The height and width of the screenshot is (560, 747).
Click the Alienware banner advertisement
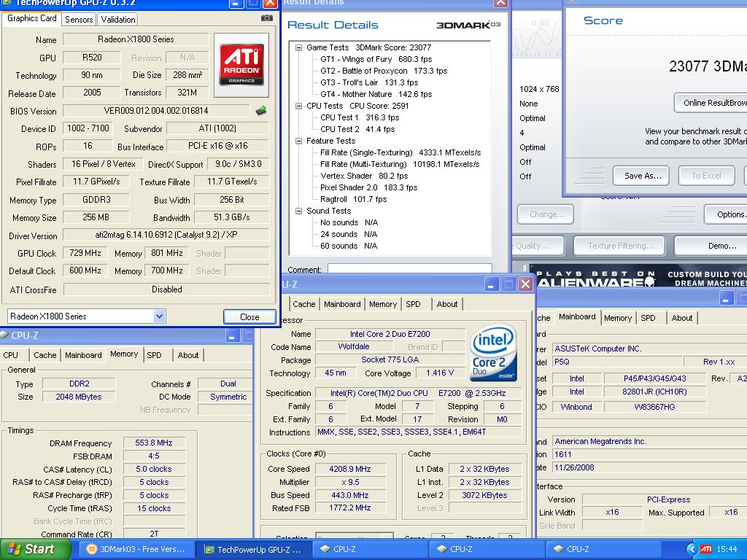(x=638, y=276)
